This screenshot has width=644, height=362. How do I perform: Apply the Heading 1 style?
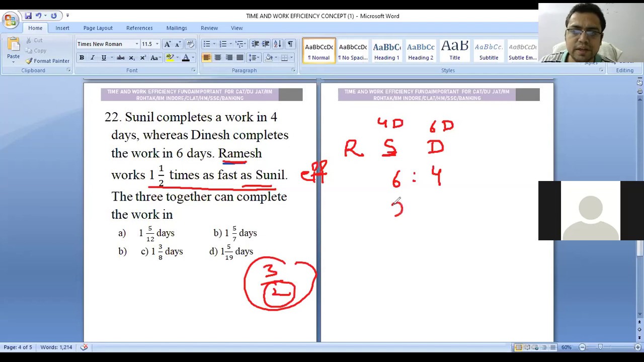pos(387,51)
